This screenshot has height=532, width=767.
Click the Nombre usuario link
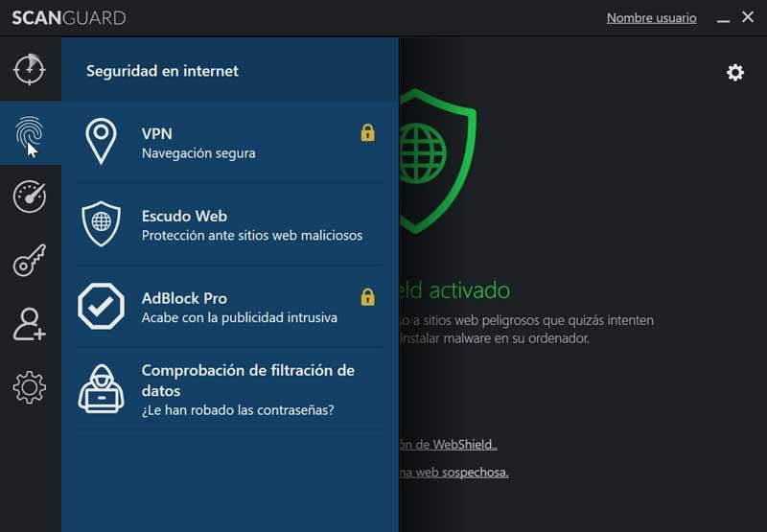coord(652,18)
